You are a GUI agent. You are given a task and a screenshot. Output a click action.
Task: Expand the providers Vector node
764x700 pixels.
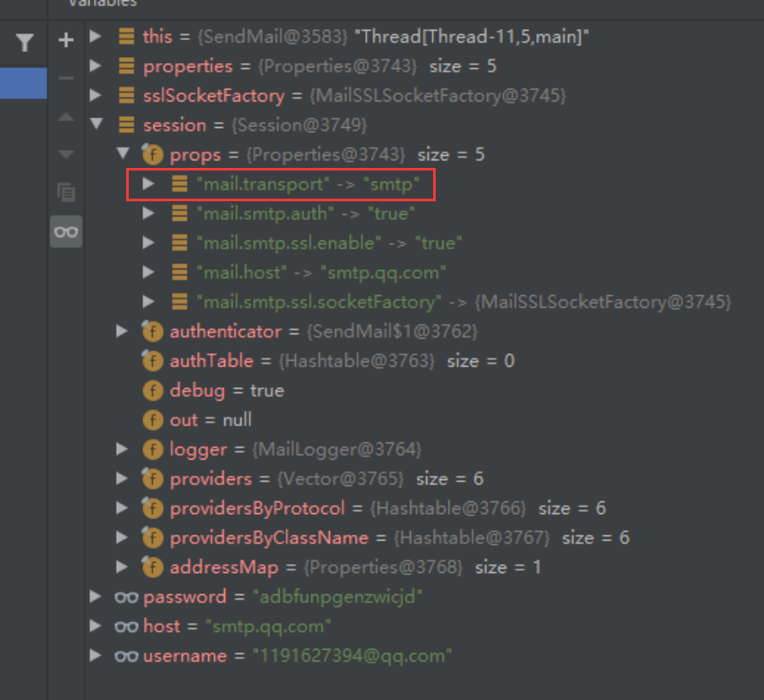click(122, 478)
